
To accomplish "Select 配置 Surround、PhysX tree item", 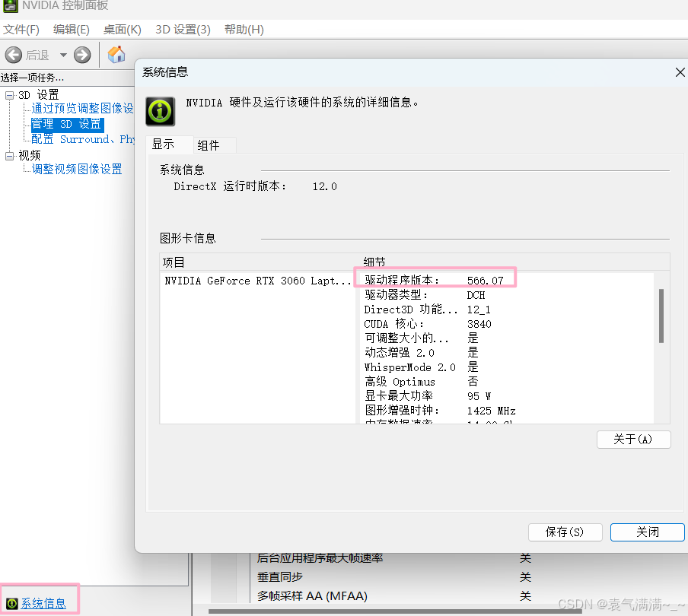I will coord(82,139).
